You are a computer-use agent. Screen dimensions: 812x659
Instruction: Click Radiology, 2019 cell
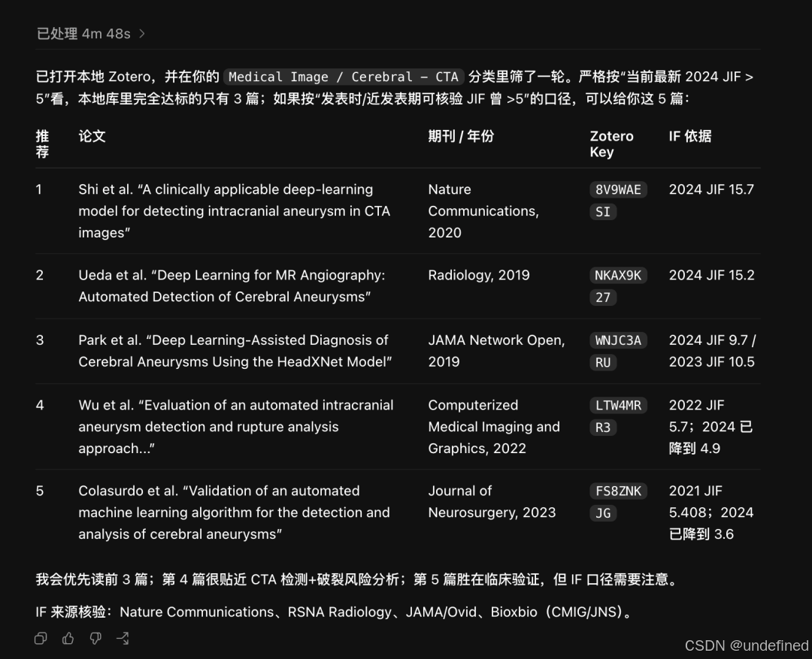pyautogui.click(x=479, y=276)
